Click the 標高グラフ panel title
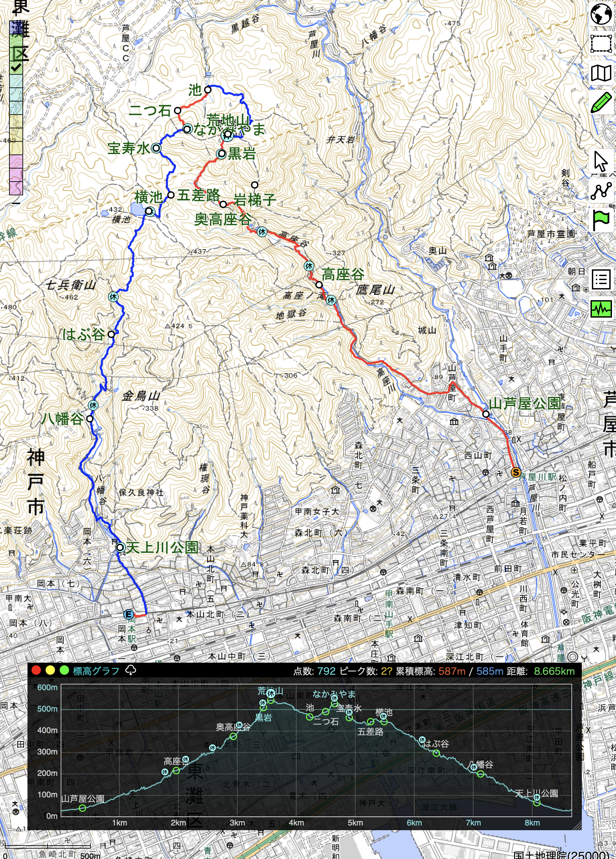616x859 pixels. pos(96,671)
